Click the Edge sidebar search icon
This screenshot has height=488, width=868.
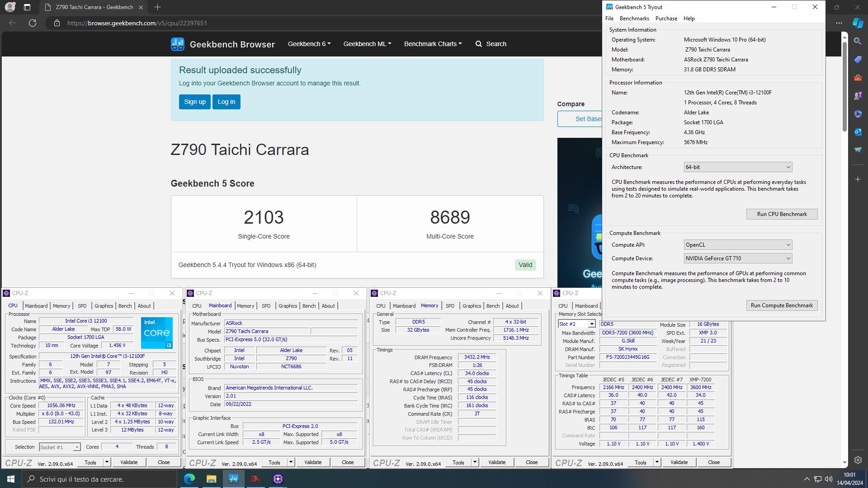tap(858, 42)
